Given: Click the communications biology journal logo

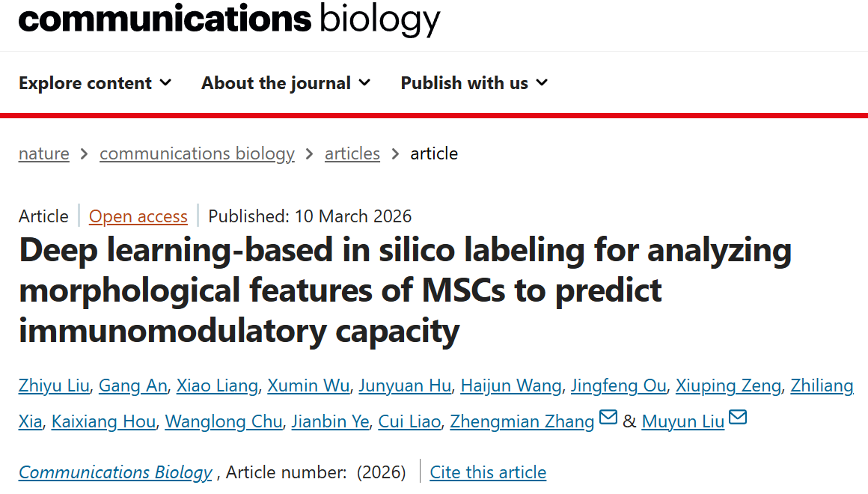Looking at the screenshot, I should tap(229, 19).
